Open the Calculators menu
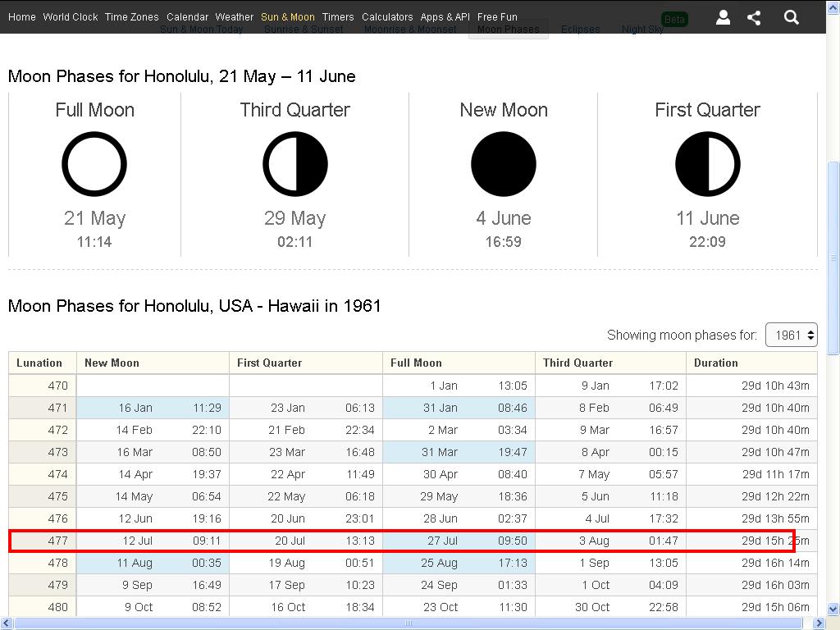The image size is (840, 630). click(387, 16)
